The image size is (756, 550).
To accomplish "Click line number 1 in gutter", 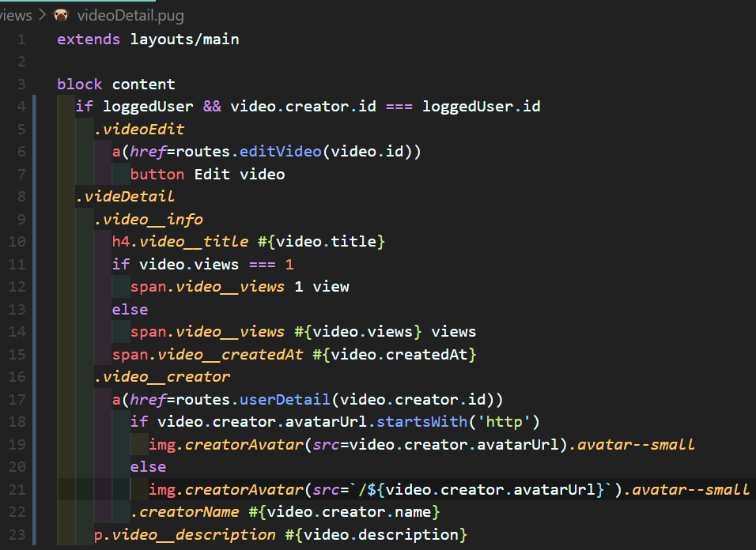I will 21,40.
